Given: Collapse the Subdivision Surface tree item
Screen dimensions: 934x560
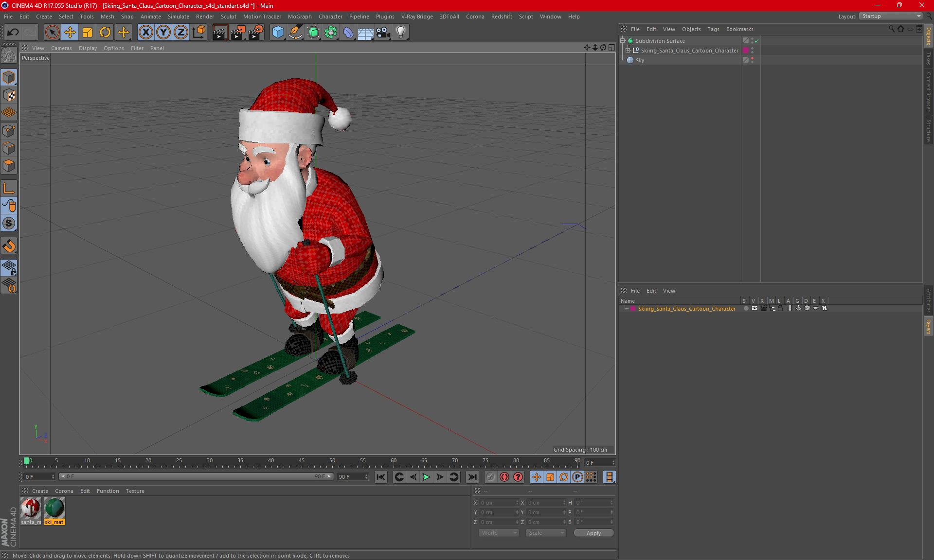Looking at the screenshot, I should pos(623,41).
